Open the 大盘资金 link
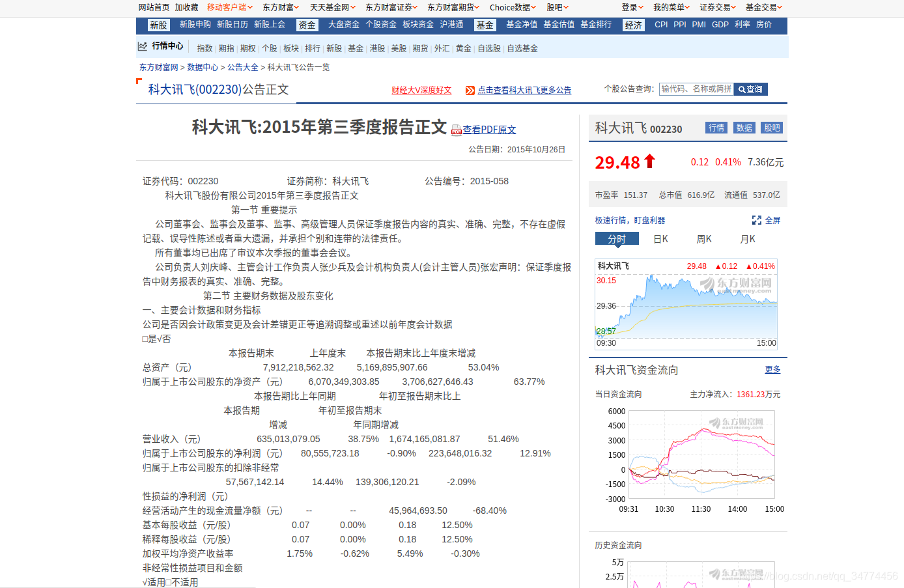The width and height of the screenshot is (904, 588). point(344,25)
